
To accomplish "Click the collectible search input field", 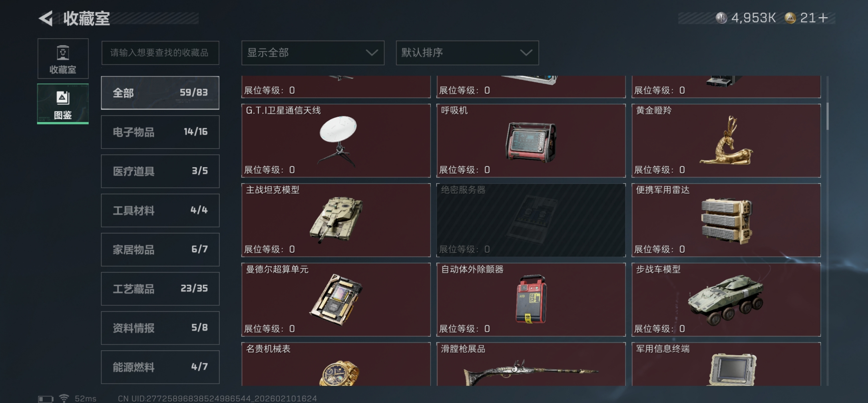I will 160,53.
